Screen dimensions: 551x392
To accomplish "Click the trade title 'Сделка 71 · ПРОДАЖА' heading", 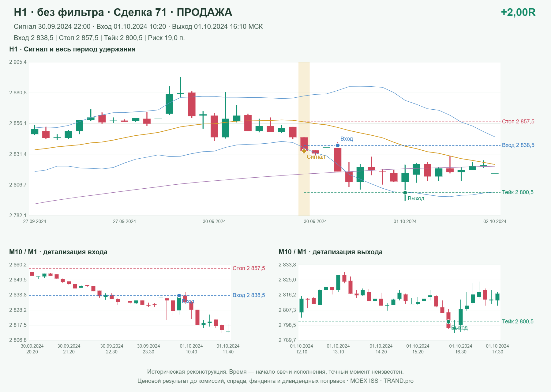I will coord(173,12).
